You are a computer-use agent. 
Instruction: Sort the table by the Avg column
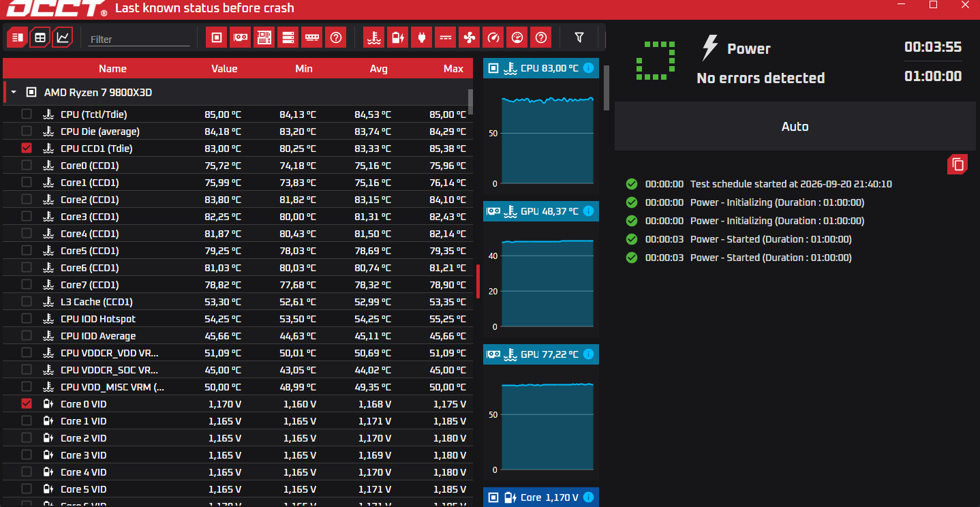[x=379, y=69]
